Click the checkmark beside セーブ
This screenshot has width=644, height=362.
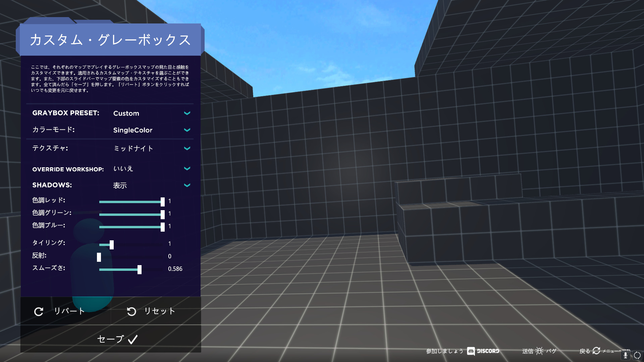coord(133,340)
